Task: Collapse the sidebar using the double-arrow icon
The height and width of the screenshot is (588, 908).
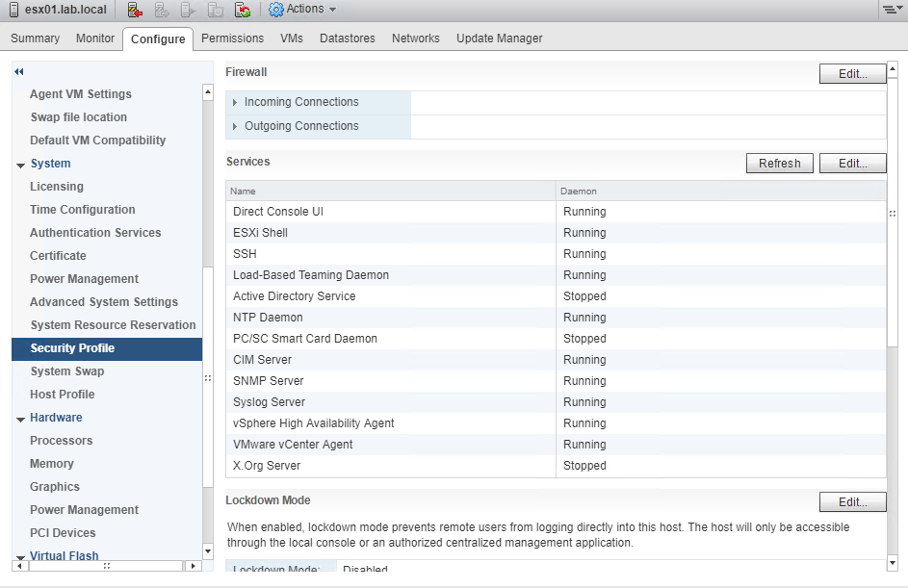Action: click(19, 72)
